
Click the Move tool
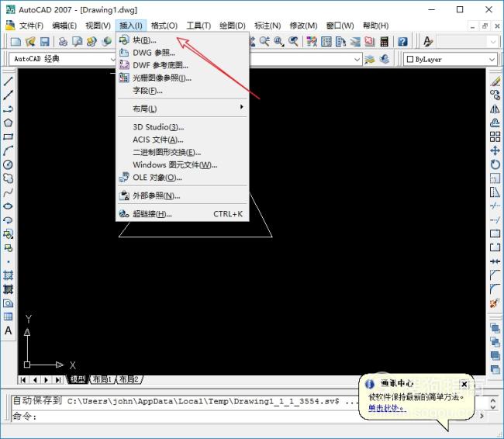pyautogui.click(x=495, y=150)
